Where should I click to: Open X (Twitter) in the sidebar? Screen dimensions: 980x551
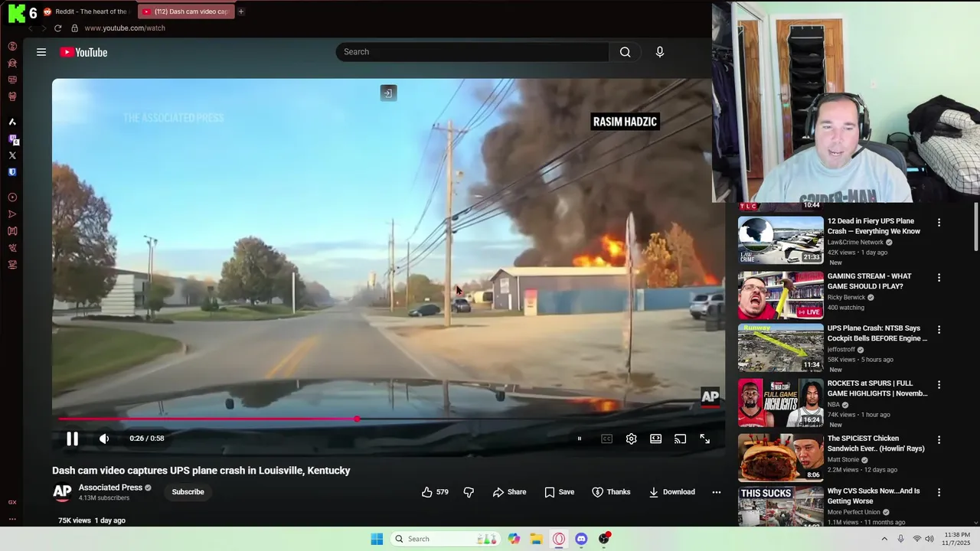(12, 155)
